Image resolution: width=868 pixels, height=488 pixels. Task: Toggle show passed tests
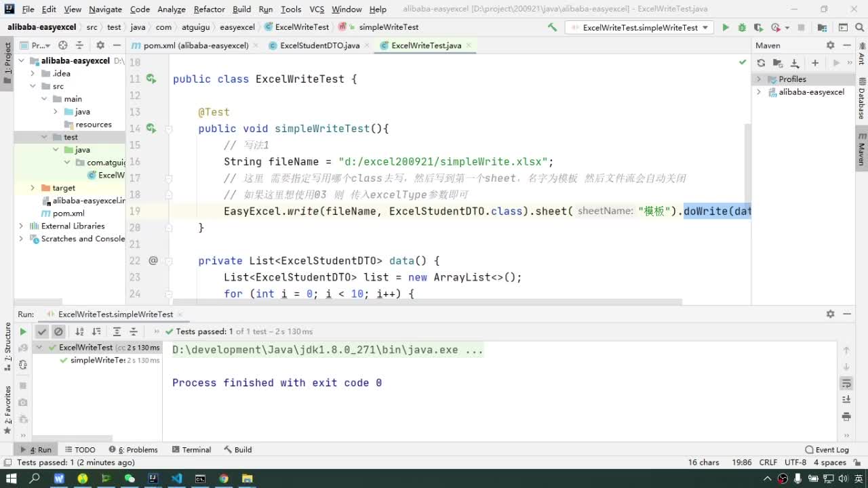pos(42,331)
